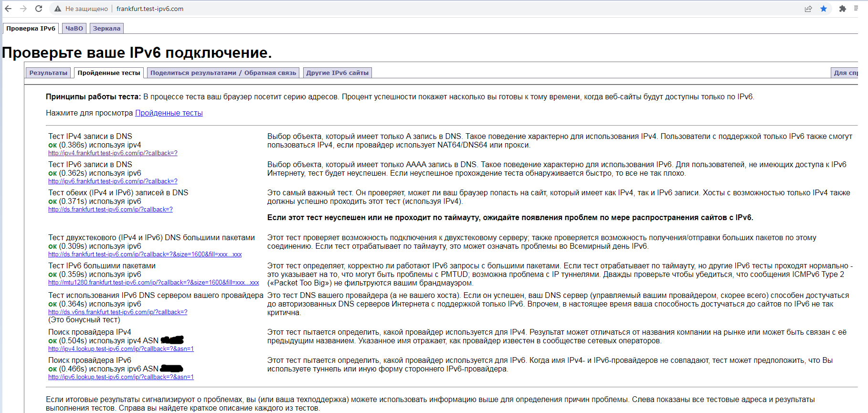868x413 pixels.
Task: Click the Тест IPv6 записи в DNS title
Action: coord(90,165)
